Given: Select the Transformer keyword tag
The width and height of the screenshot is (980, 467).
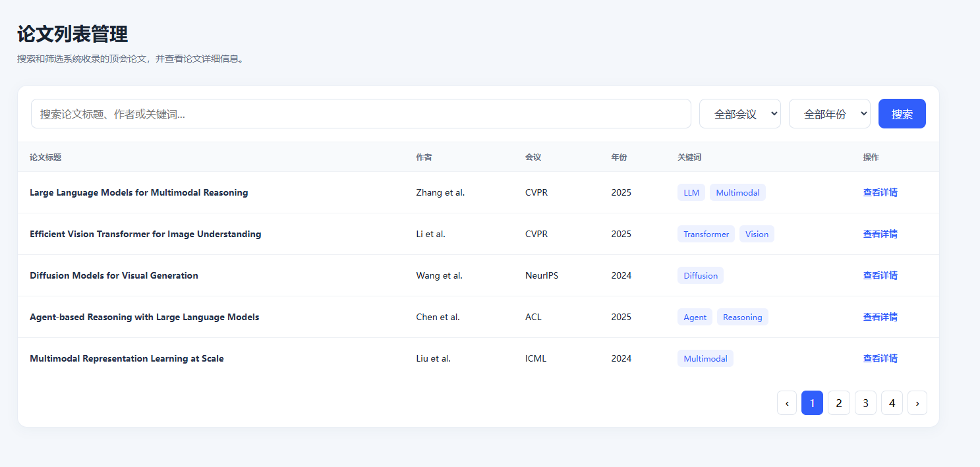Looking at the screenshot, I should (x=706, y=234).
